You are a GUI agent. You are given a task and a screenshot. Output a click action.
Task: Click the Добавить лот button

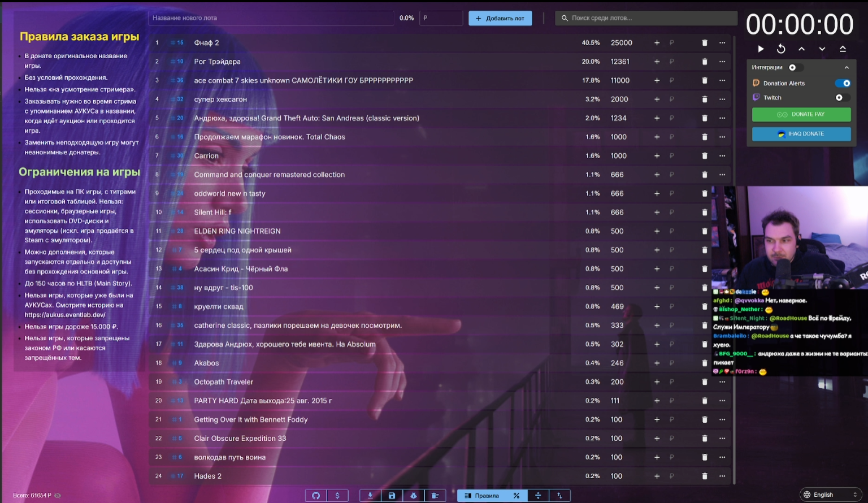coord(500,18)
